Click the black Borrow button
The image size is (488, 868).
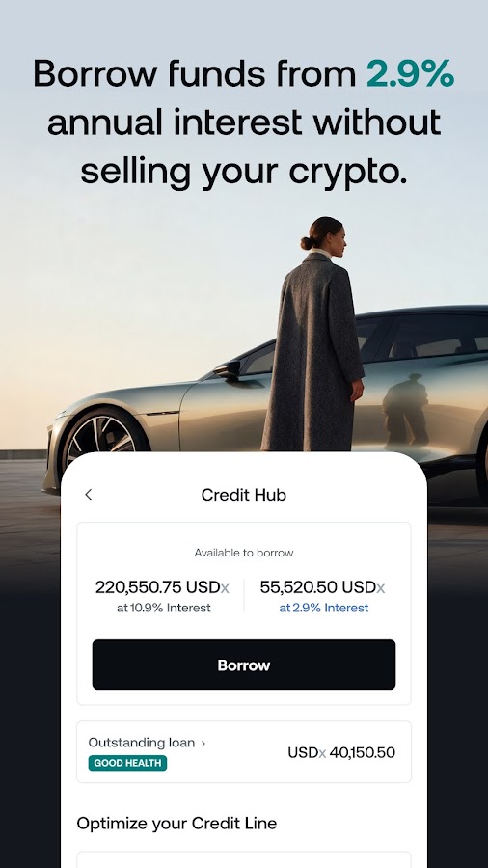click(x=244, y=665)
